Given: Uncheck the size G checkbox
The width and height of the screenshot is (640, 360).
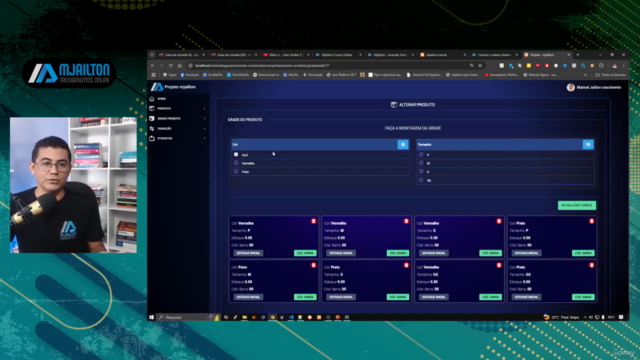Looking at the screenshot, I should [421, 171].
